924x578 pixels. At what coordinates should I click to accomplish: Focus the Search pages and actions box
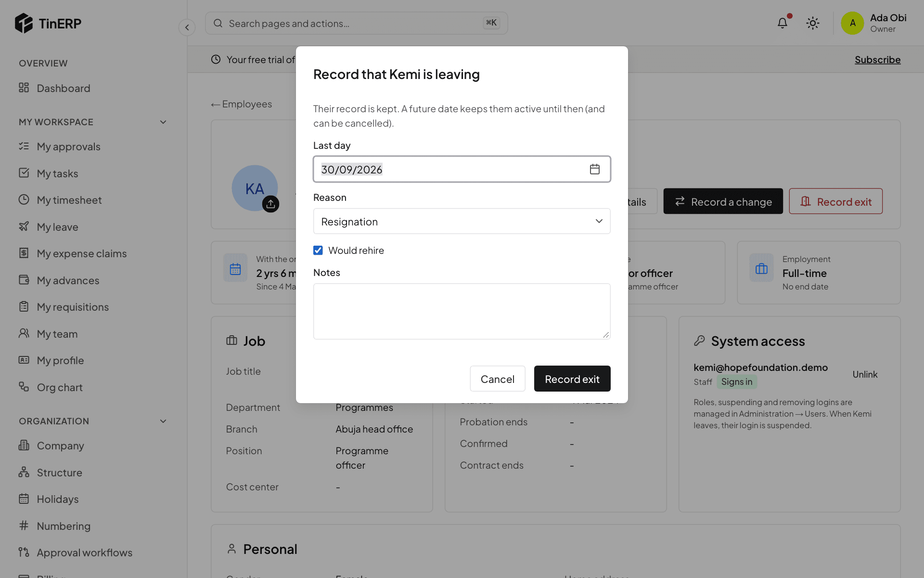357,23
